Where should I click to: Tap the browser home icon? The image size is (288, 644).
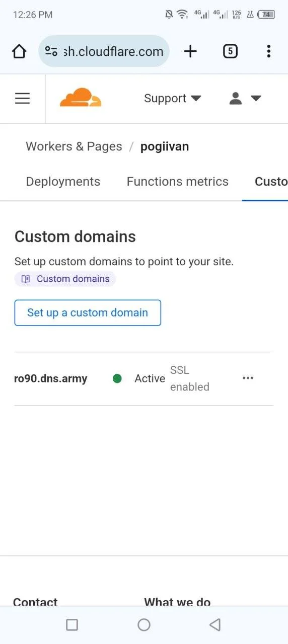coord(19,51)
